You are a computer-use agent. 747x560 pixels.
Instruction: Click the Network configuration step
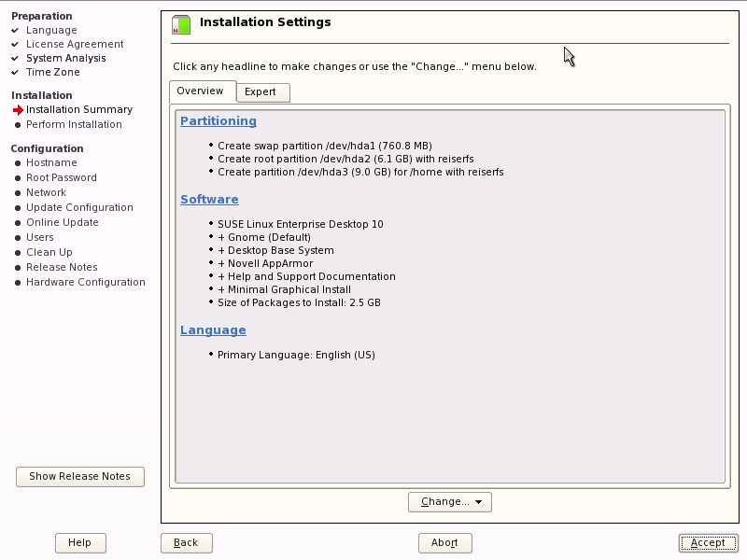tap(46, 192)
